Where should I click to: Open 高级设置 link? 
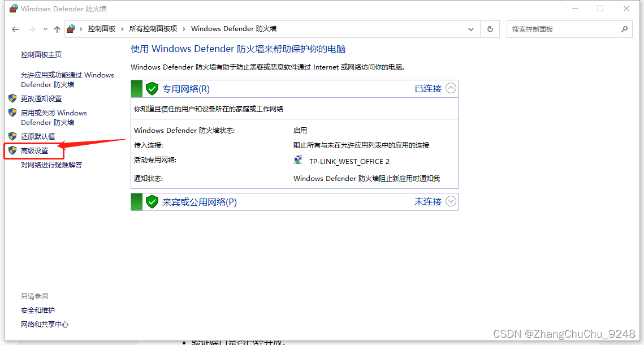(34, 151)
